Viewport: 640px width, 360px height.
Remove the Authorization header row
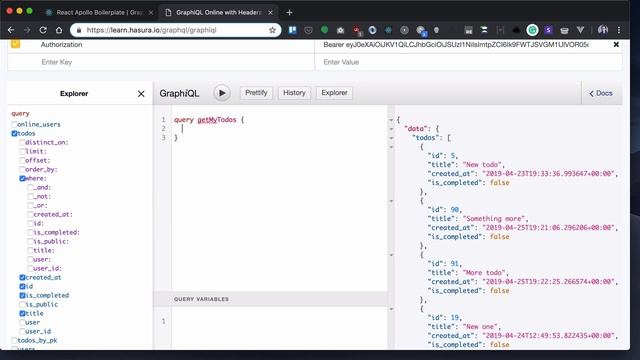pyautogui.click(x=616, y=44)
